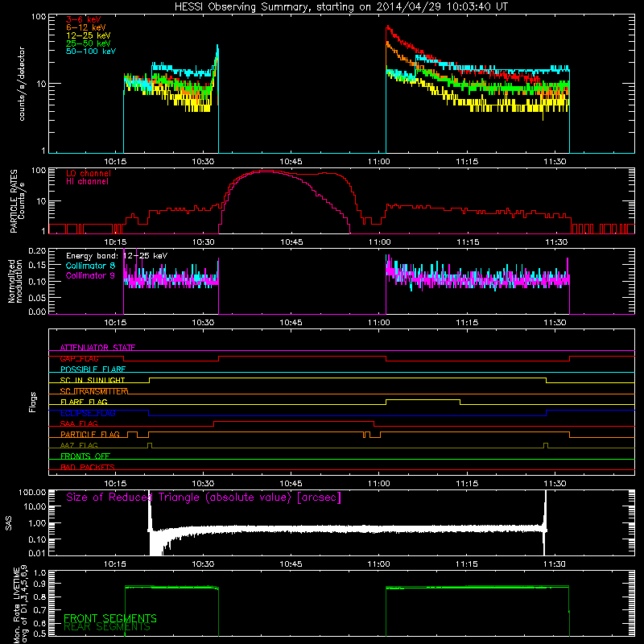Select the 25-50 keV legend label
Screen dimensions: 644x644
pyautogui.click(x=89, y=43)
